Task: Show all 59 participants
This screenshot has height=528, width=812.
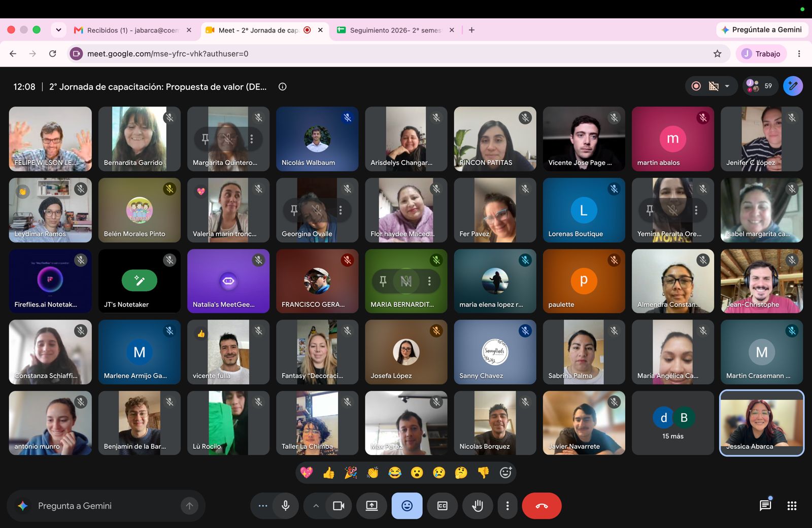Action: pyautogui.click(x=760, y=86)
